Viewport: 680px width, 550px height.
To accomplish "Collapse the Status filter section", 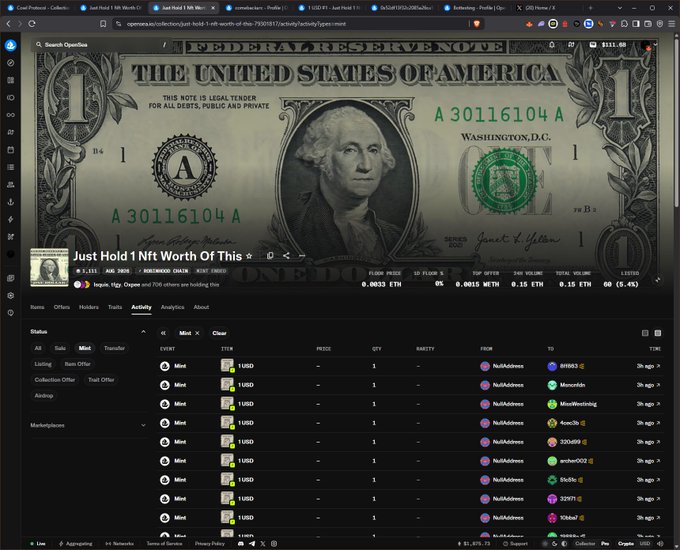I will pyautogui.click(x=144, y=332).
